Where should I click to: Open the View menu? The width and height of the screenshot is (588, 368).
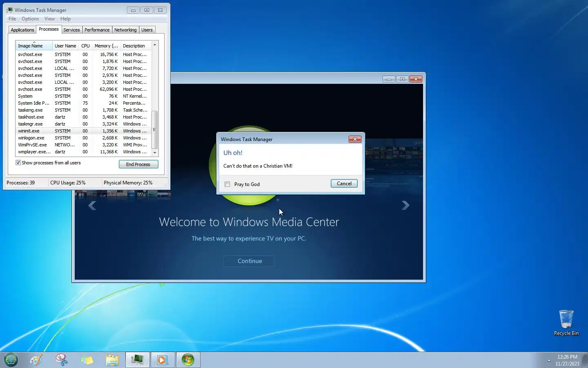tap(49, 19)
